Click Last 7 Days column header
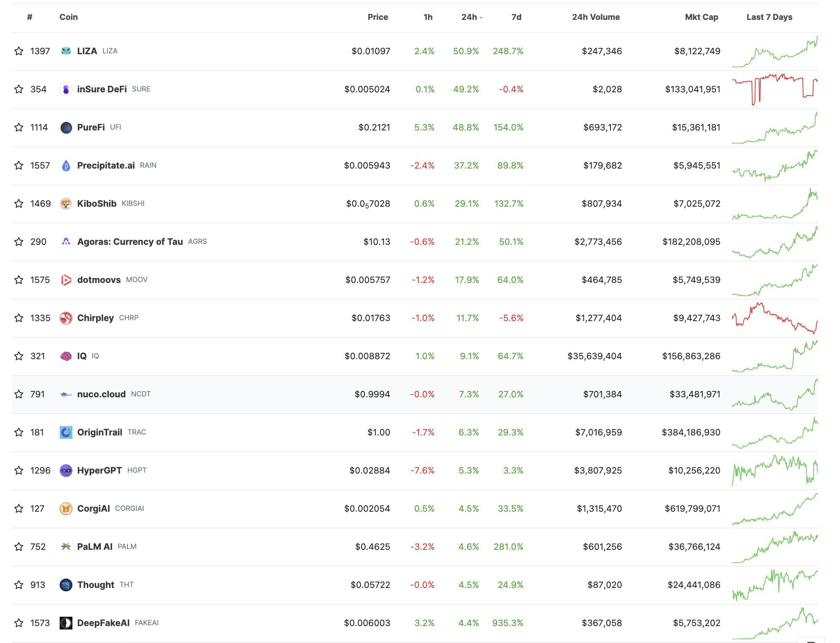This screenshot has height=643, width=840. click(x=769, y=17)
